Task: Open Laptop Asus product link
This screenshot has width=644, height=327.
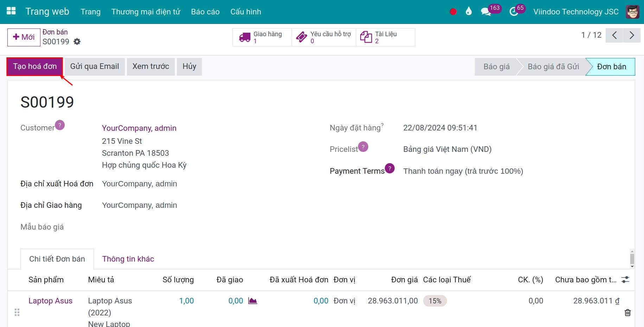Action: coord(50,301)
